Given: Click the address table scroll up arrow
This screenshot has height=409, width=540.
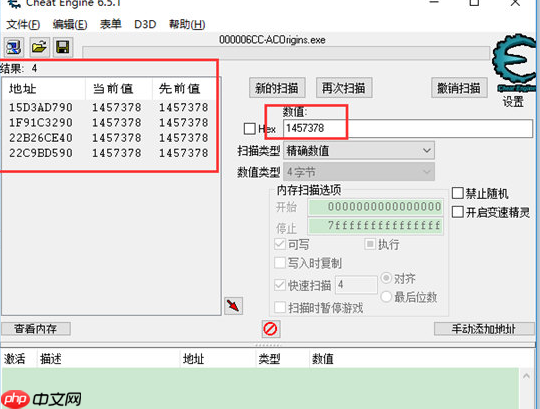Looking at the screenshot, I should [x=526, y=376].
